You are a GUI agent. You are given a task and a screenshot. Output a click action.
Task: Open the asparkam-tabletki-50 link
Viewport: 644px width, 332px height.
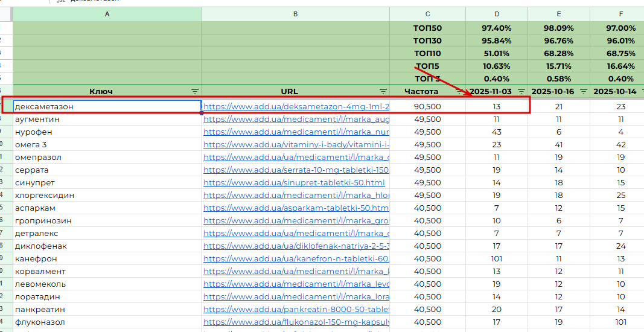296,208
